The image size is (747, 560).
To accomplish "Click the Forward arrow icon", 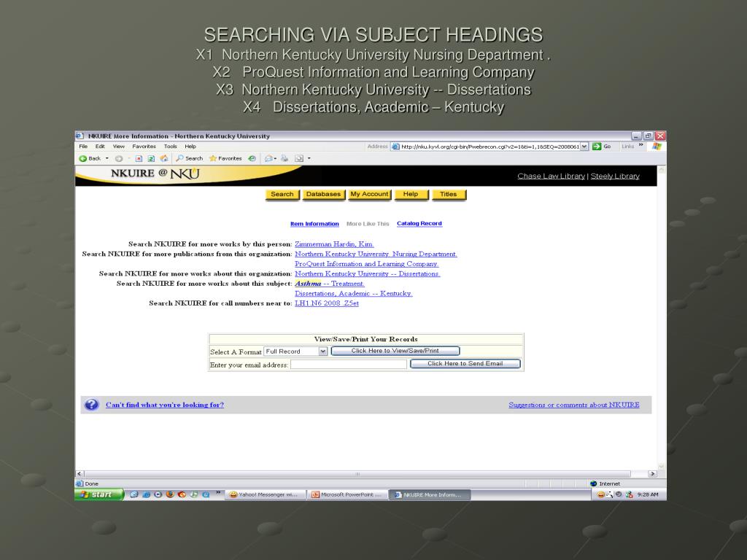I will click(x=119, y=158).
